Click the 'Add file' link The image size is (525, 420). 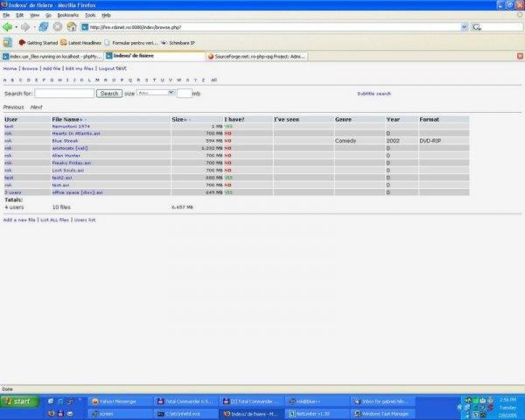click(52, 68)
